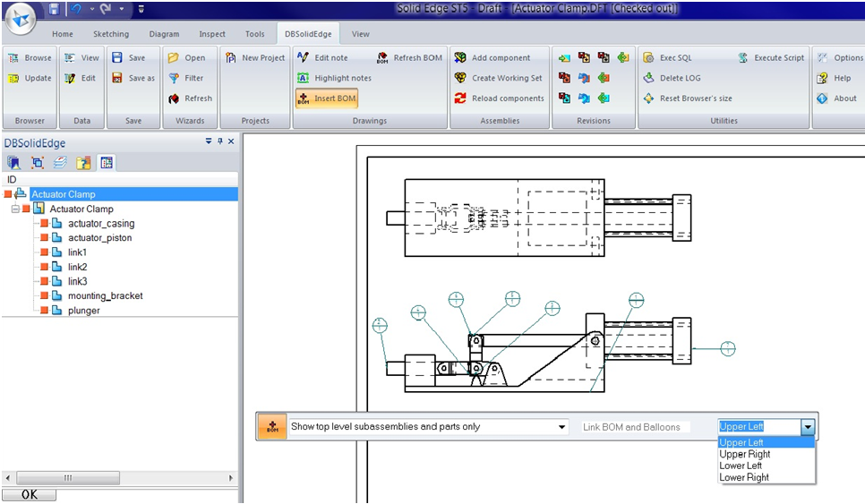Switch to the View ribbon tab
865x504 pixels.
coord(360,34)
